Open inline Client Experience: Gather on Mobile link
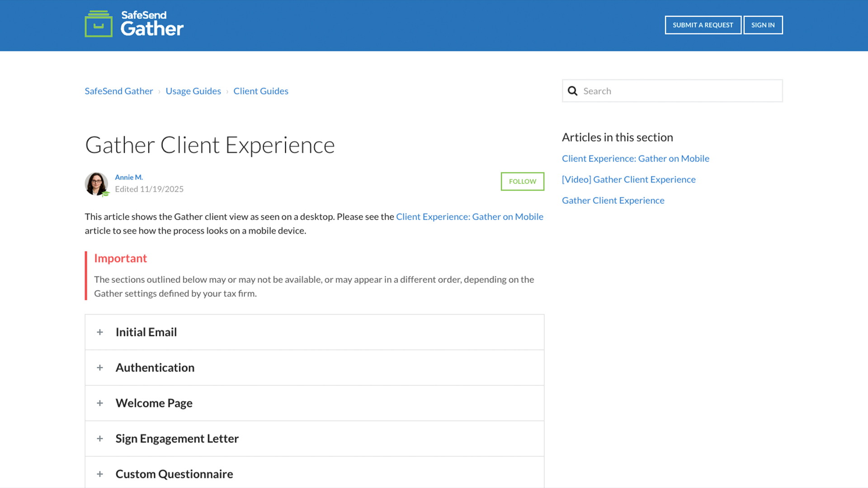 tap(469, 216)
